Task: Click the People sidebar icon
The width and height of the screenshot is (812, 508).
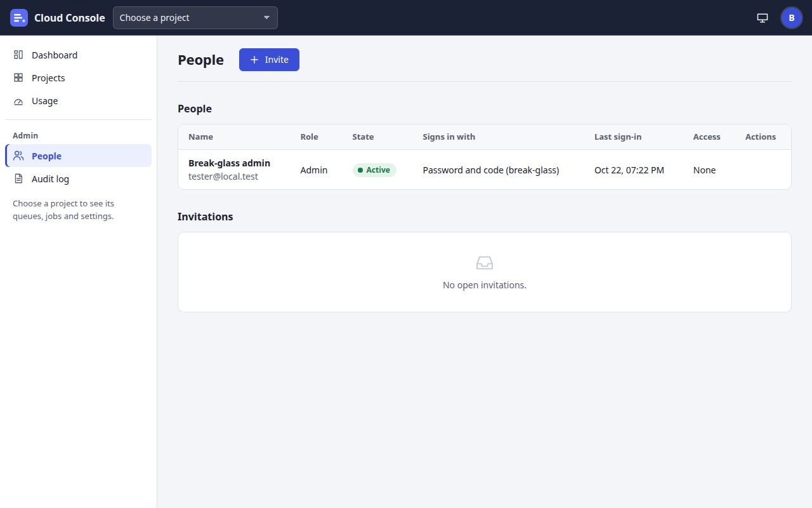Action: 18,156
